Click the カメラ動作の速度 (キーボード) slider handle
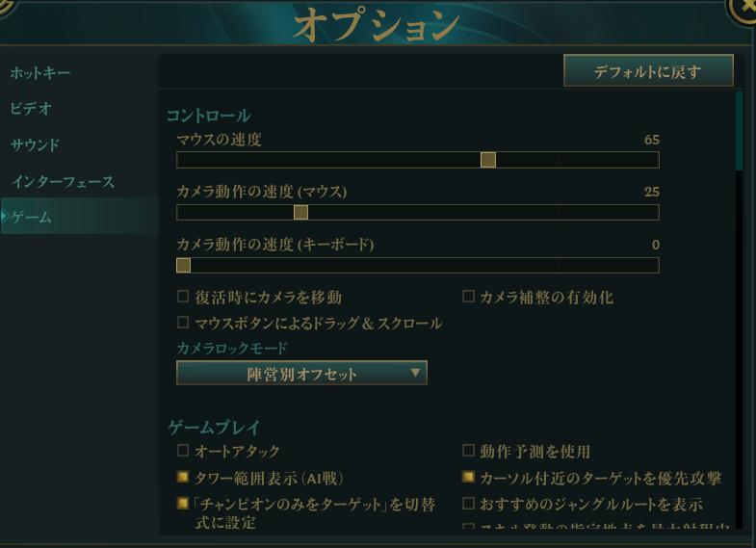 [183, 265]
